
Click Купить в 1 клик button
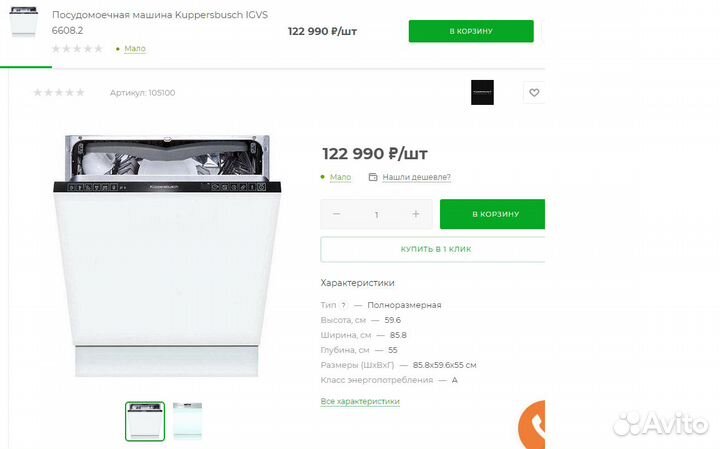[x=433, y=249]
